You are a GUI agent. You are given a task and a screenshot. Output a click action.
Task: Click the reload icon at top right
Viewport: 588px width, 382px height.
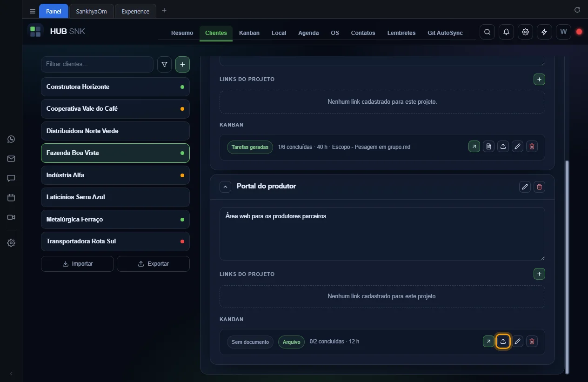[x=577, y=10]
